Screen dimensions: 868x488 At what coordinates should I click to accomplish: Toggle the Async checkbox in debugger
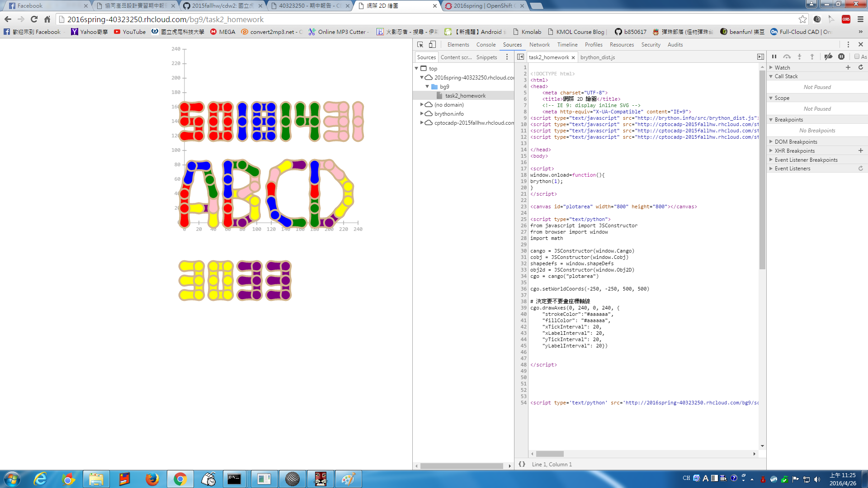click(857, 57)
